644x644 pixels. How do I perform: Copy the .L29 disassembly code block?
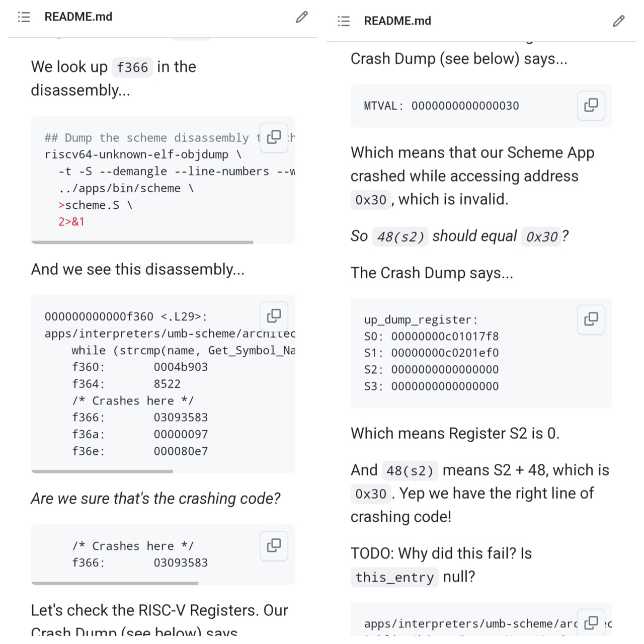coord(274,315)
